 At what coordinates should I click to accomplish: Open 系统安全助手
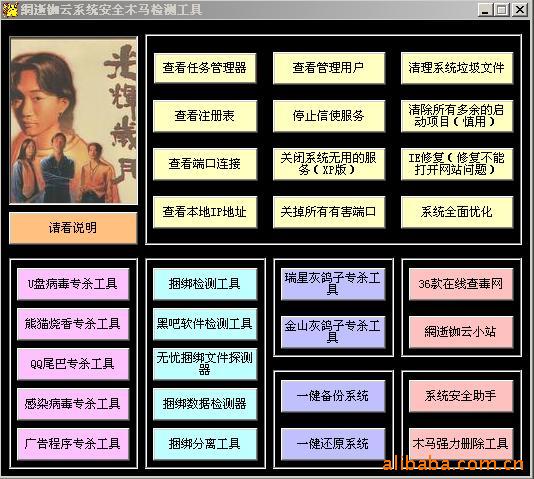461,396
